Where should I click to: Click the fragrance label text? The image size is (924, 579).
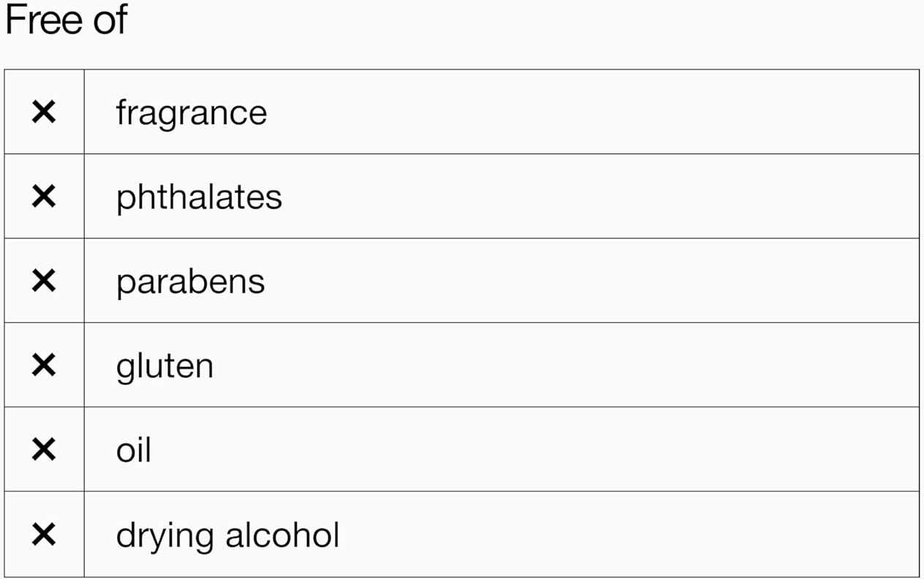coord(191,113)
